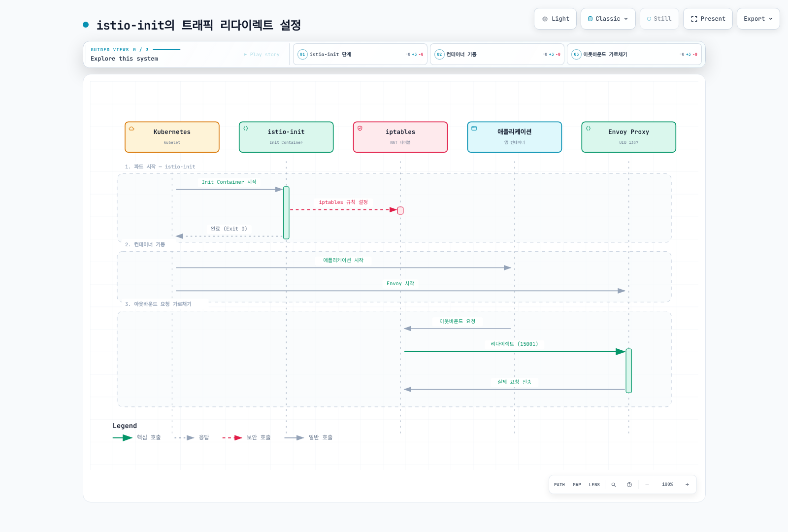Click the code icon on istio-init box
This screenshot has height=532, width=788.
pos(246,129)
